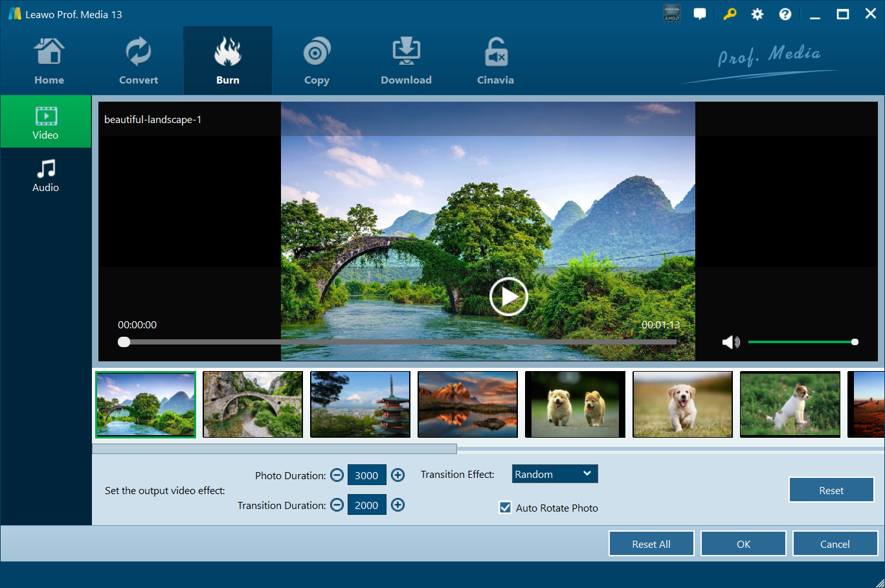The height and width of the screenshot is (588, 885).
Task: Open the Cinavia module
Action: click(x=495, y=60)
